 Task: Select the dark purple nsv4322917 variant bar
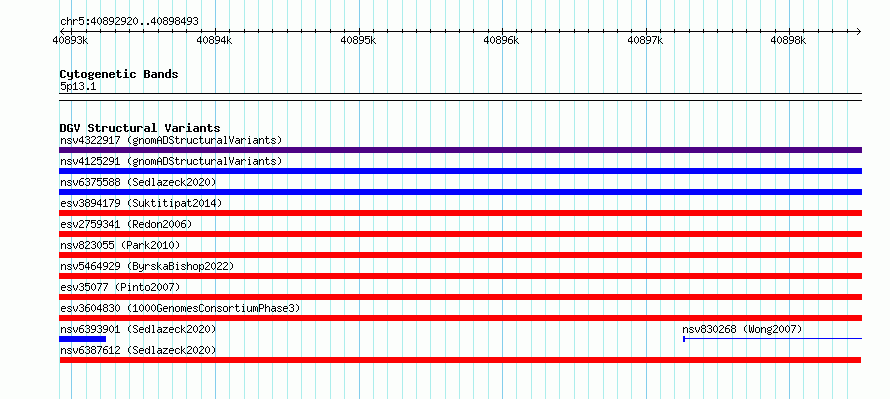coord(460,150)
